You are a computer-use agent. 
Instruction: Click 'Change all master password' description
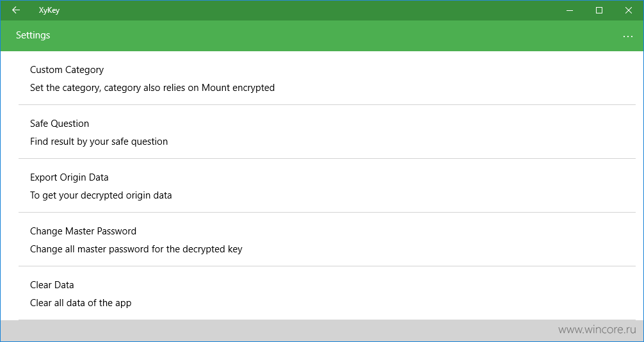[136, 249]
